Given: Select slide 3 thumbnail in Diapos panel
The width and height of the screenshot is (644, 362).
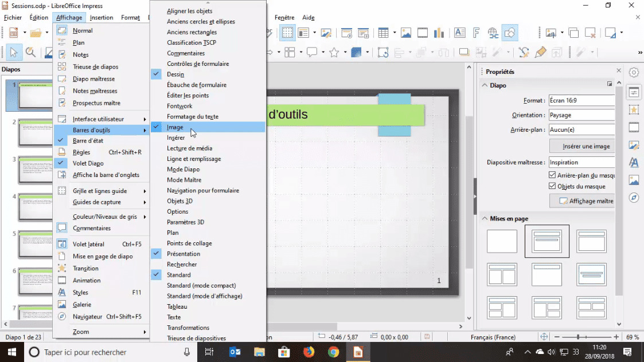Looking at the screenshot, I should 36,170.
